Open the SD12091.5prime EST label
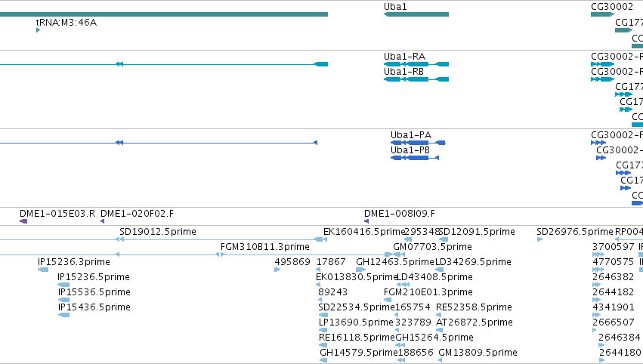 pyautogui.click(x=477, y=232)
